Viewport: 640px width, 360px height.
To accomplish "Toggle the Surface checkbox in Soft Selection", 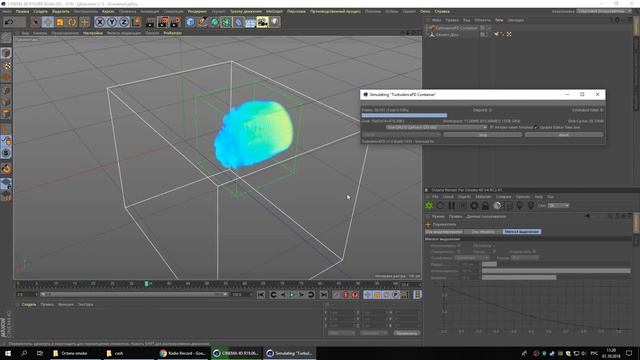I will (x=459, y=252).
